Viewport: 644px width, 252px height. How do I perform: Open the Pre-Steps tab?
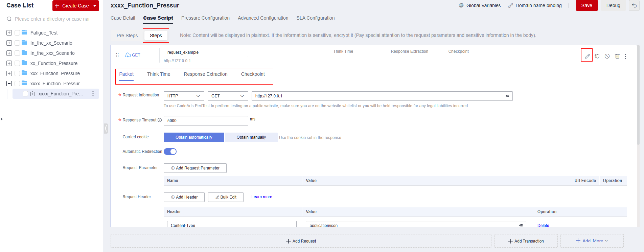(x=127, y=36)
